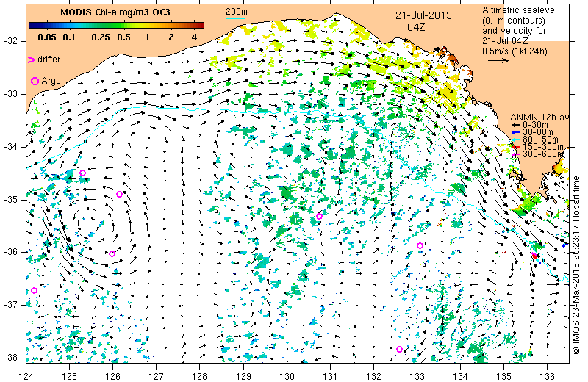This screenshot has height=382, width=588.
Task: Click the cyan 80-150m ANMN legend arrow
Action: 517,140
